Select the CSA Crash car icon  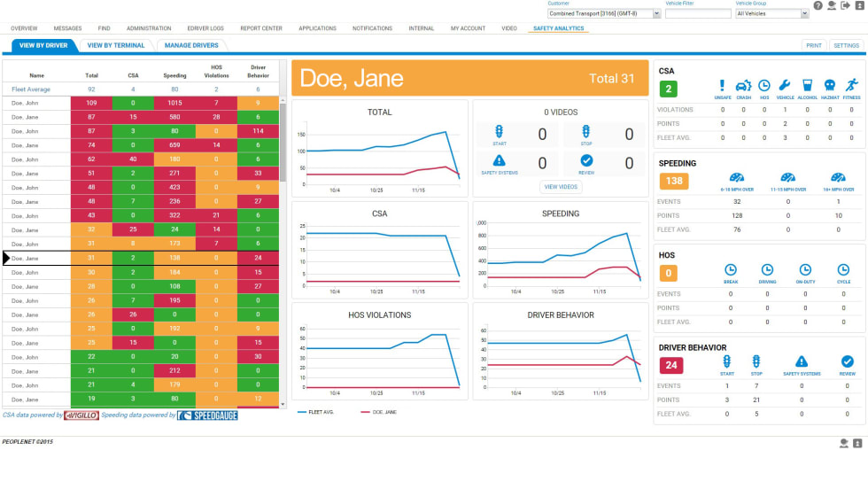pos(743,86)
